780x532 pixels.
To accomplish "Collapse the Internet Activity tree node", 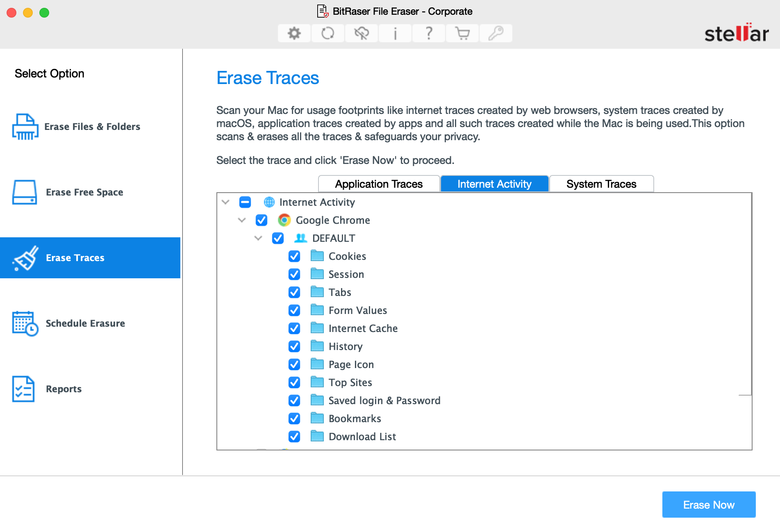I will 225,202.
